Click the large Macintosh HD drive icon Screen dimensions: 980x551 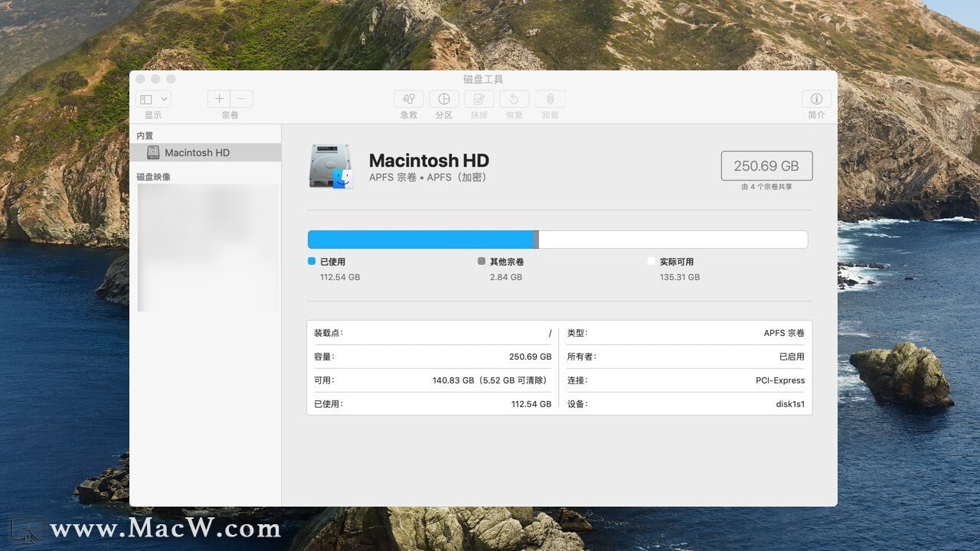(x=331, y=166)
